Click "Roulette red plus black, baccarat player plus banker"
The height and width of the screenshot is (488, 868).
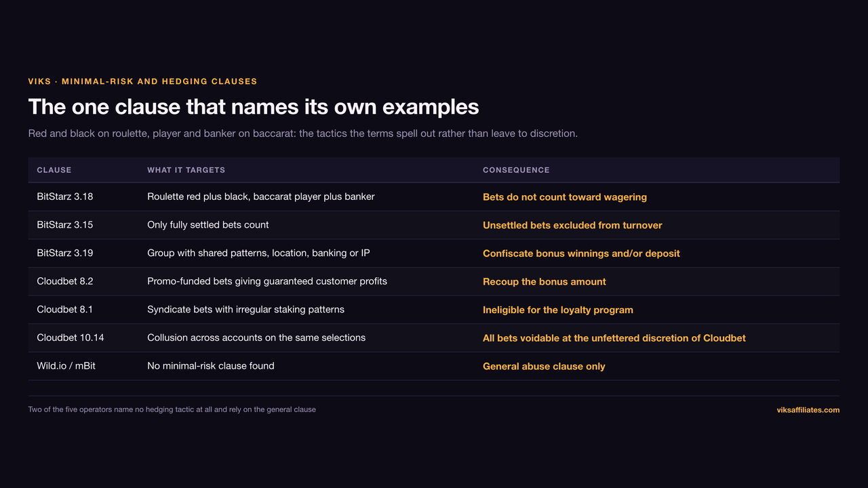click(x=261, y=197)
